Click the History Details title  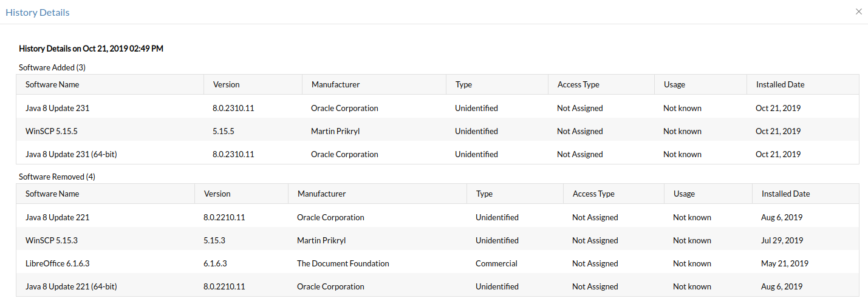click(38, 12)
